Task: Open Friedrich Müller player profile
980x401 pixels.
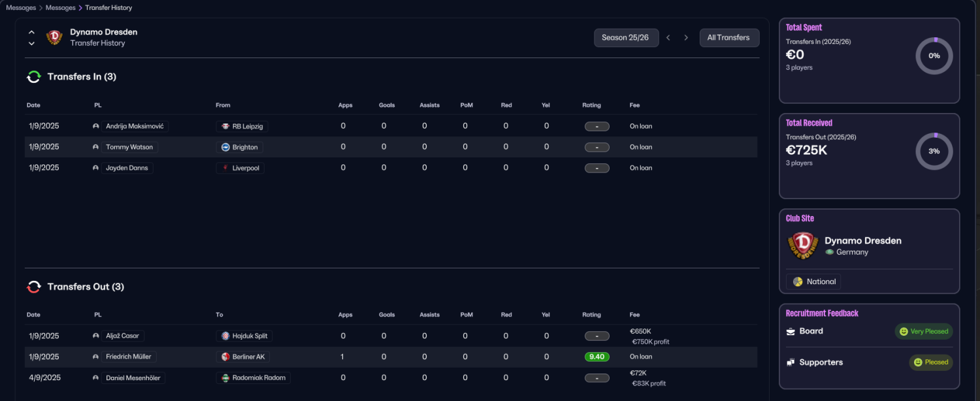Action: point(129,357)
